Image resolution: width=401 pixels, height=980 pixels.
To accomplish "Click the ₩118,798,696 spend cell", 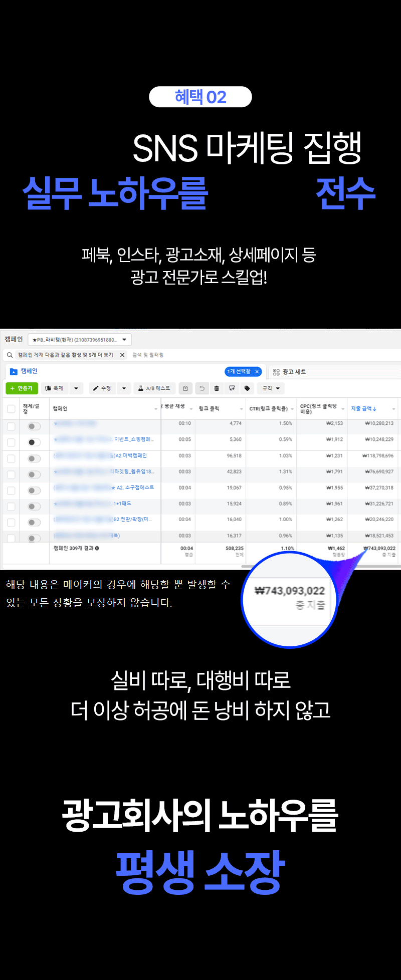I will tap(378, 456).
